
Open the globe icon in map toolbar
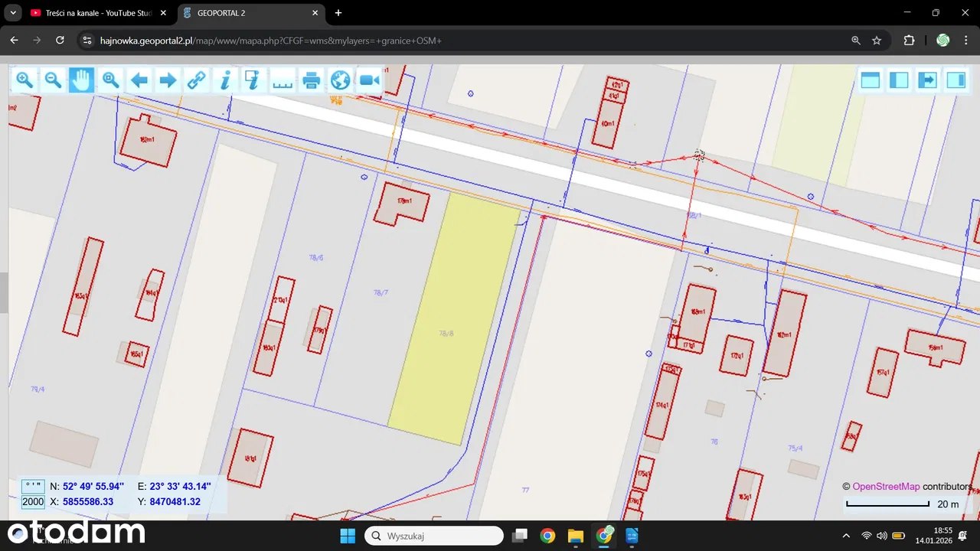(x=340, y=80)
